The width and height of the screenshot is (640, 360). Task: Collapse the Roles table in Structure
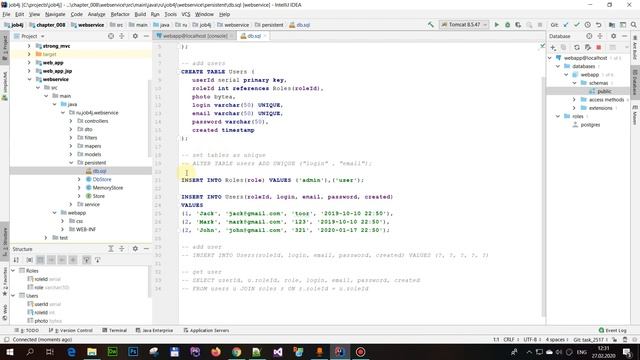tap(13, 271)
